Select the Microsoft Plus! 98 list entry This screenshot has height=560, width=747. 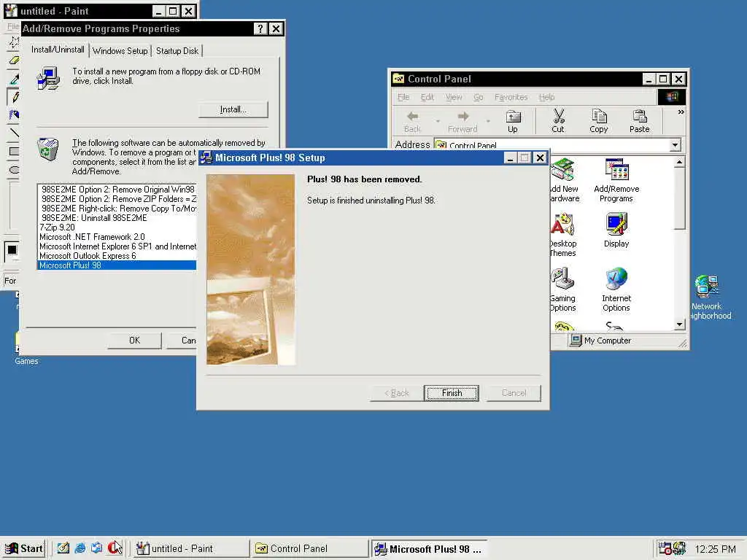point(117,265)
